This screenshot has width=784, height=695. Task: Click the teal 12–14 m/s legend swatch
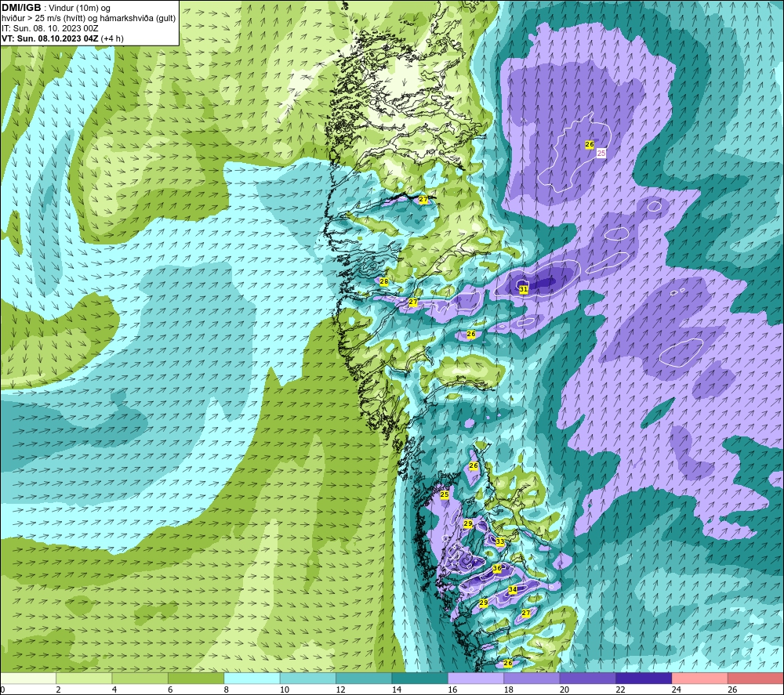(364, 678)
